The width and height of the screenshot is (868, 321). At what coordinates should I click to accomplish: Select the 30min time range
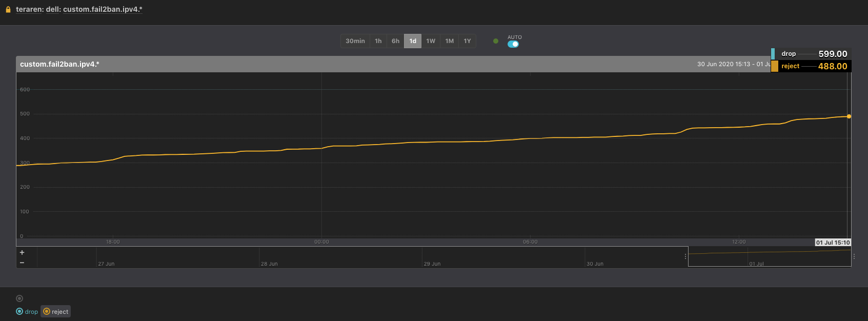[x=355, y=41]
